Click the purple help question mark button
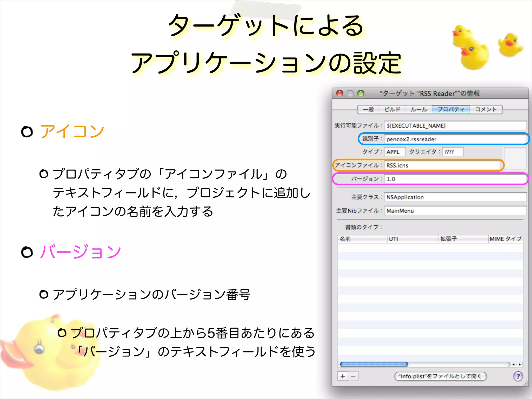532x399 pixels. [x=518, y=376]
